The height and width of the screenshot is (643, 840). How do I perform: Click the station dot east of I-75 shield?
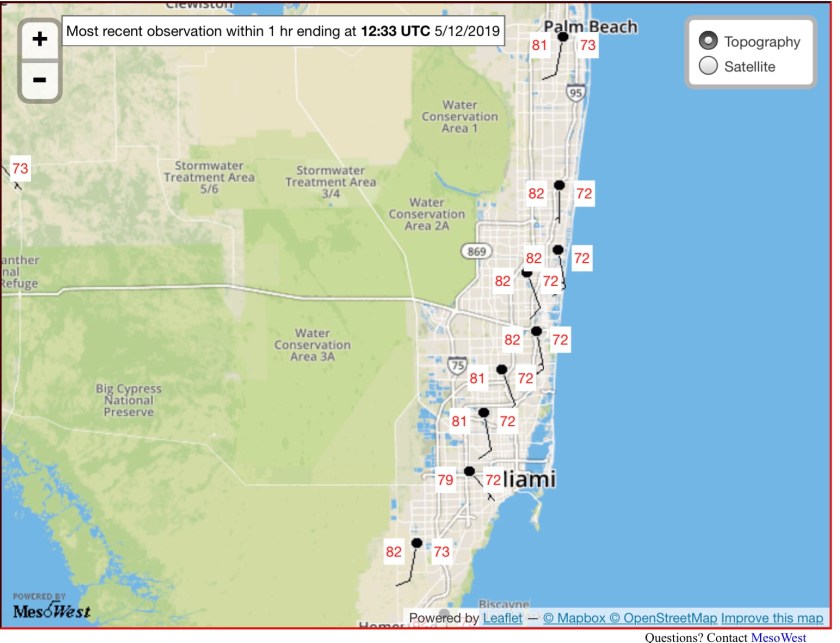(x=502, y=369)
